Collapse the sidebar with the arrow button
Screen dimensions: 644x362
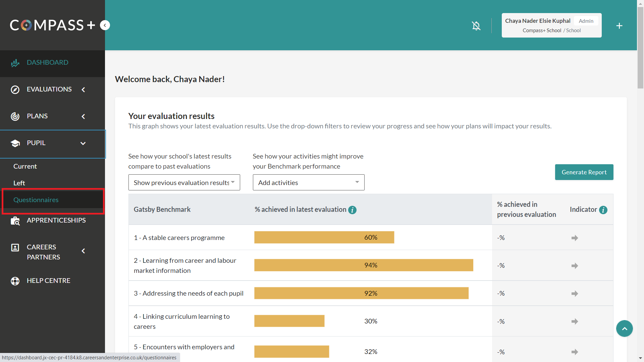click(x=105, y=25)
